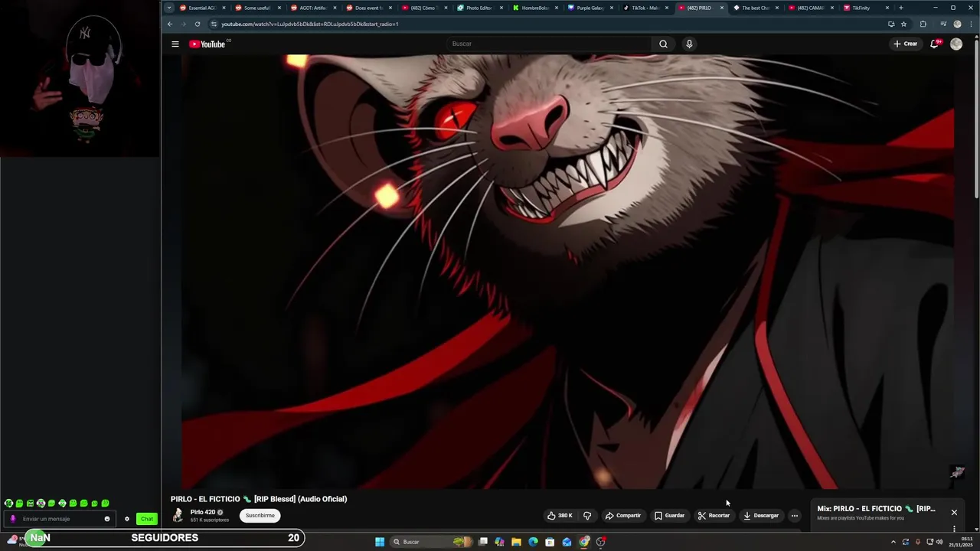Go to the YouTube home logo
The width and height of the screenshot is (980, 551).
click(207, 44)
